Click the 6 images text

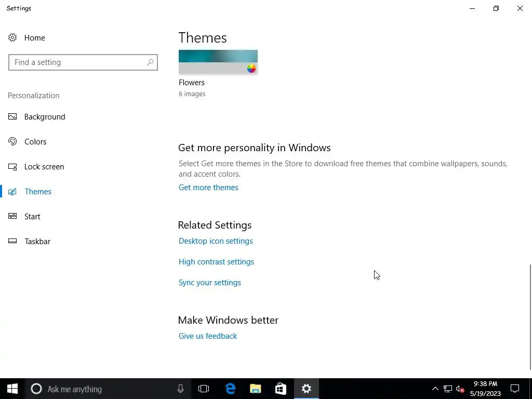192,94
